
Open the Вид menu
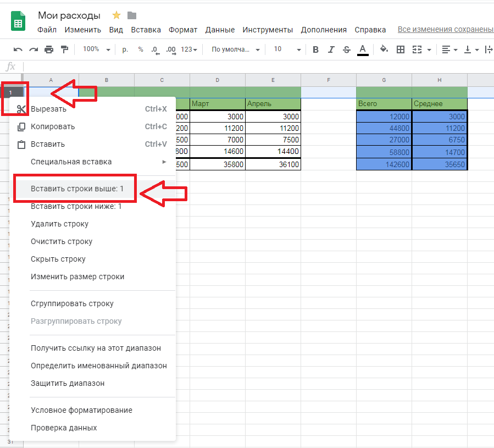[x=116, y=30]
